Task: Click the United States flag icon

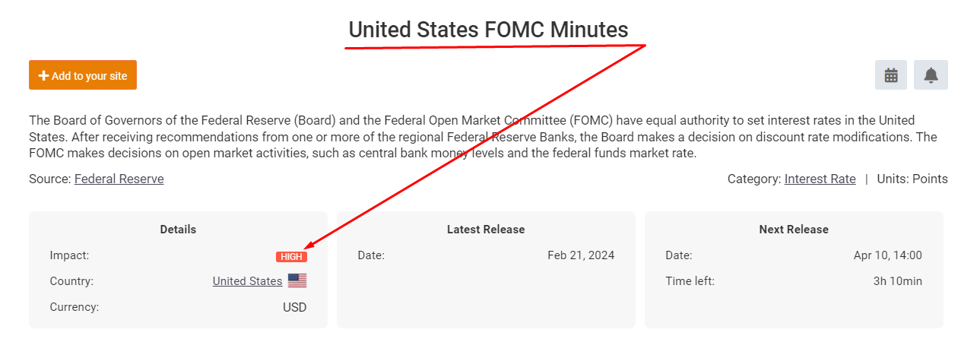Action: (297, 281)
